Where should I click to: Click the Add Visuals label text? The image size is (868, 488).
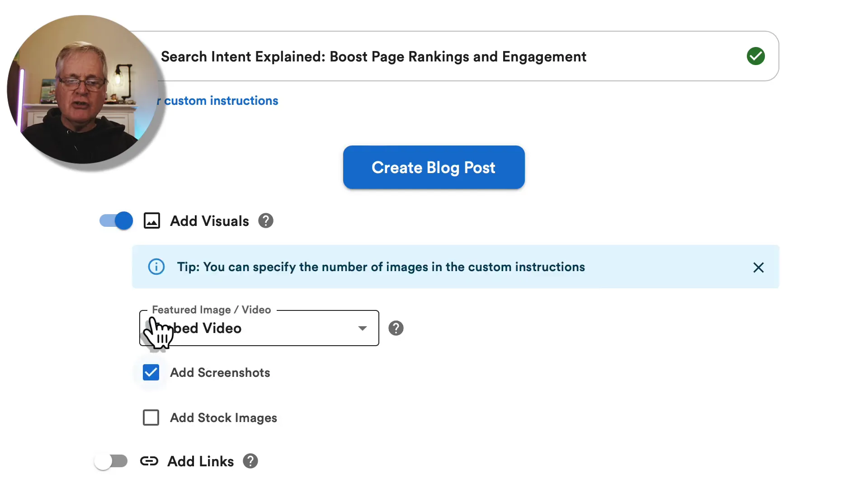[209, 221]
